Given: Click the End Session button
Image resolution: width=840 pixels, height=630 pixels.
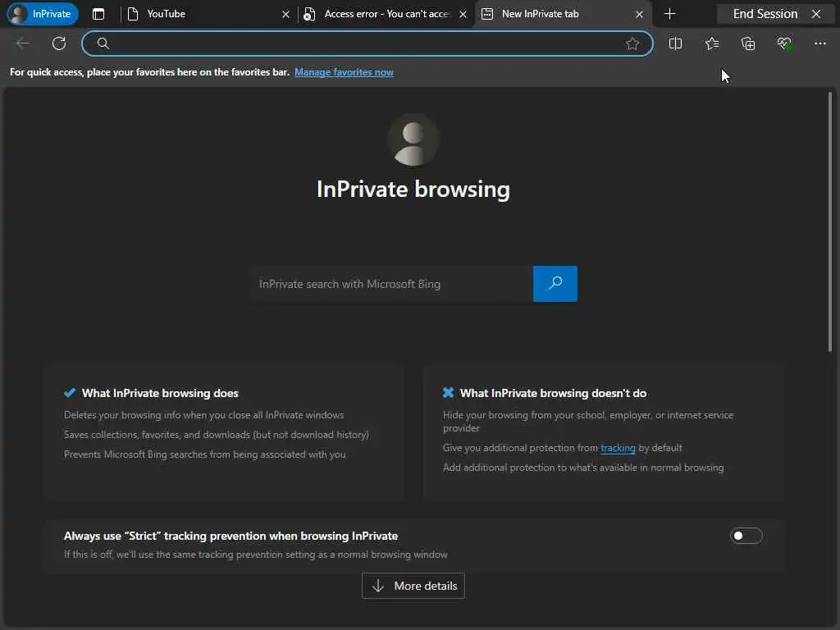Looking at the screenshot, I should (x=776, y=14).
